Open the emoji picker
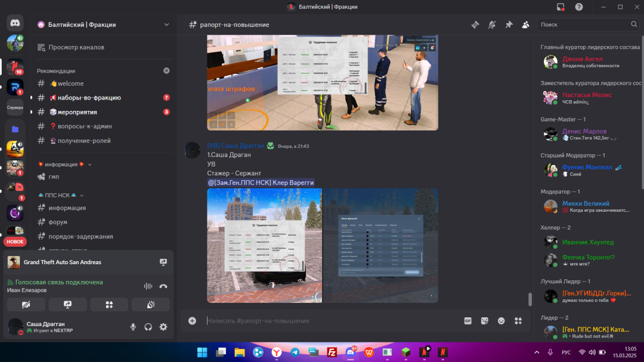 pyautogui.click(x=501, y=320)
